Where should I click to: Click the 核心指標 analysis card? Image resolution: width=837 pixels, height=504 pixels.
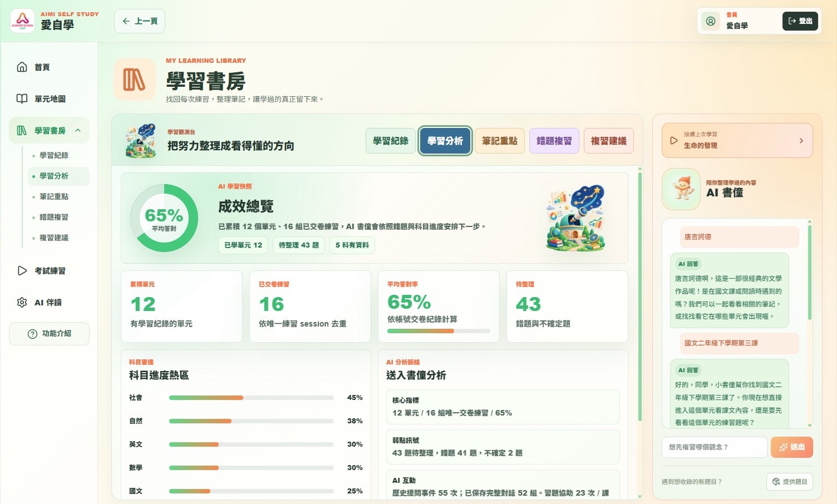pyautogui.click(x=503, y=407)
